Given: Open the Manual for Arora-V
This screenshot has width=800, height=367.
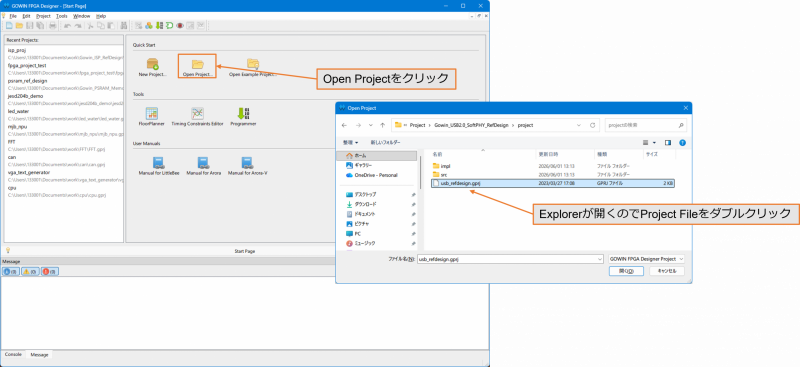Looking at the screenshot, I should (x=247, y=166).
